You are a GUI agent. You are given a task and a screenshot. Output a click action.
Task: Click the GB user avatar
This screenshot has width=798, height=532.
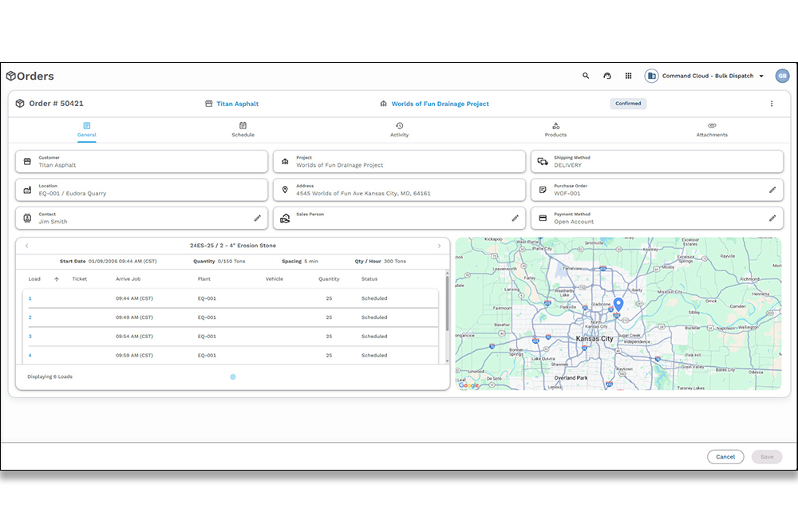pyautogui.click(x=782, y=76)
